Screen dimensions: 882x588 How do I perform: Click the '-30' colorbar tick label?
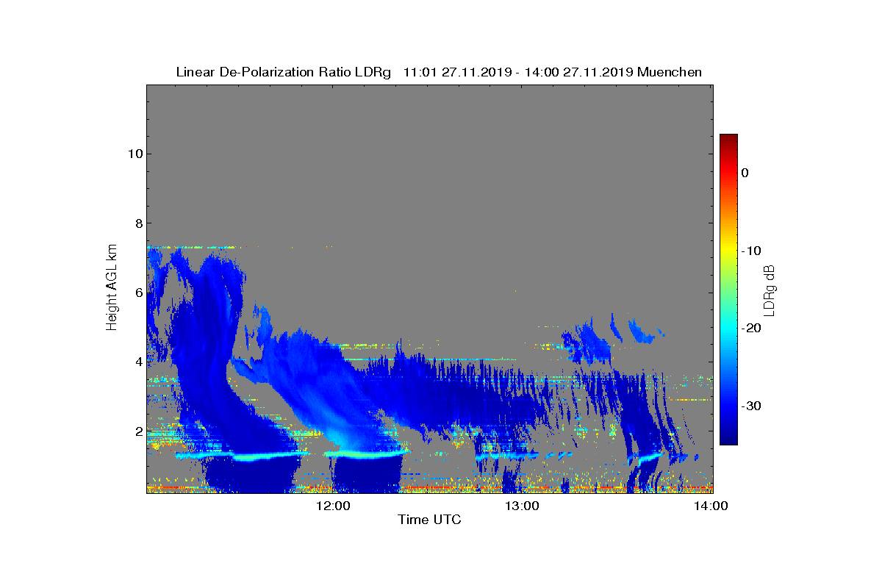751,406
